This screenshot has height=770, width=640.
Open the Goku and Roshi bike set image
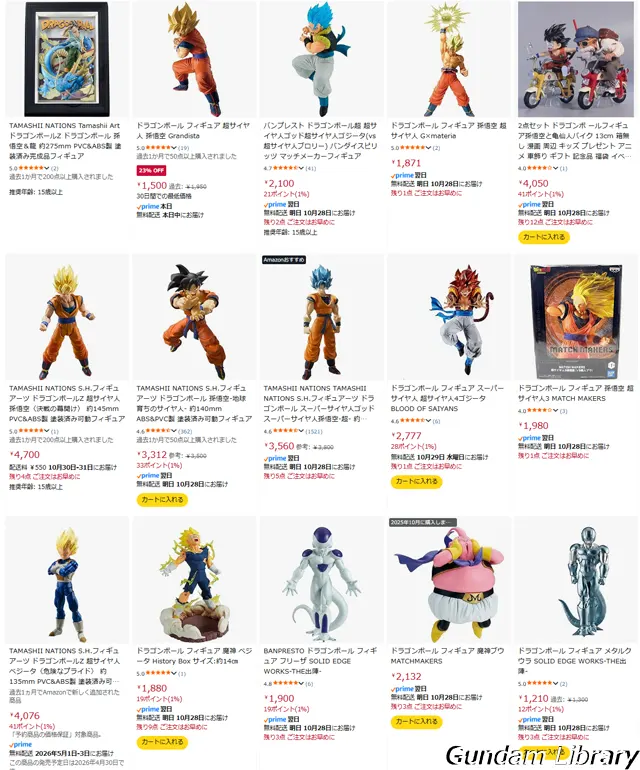[576, 59]
